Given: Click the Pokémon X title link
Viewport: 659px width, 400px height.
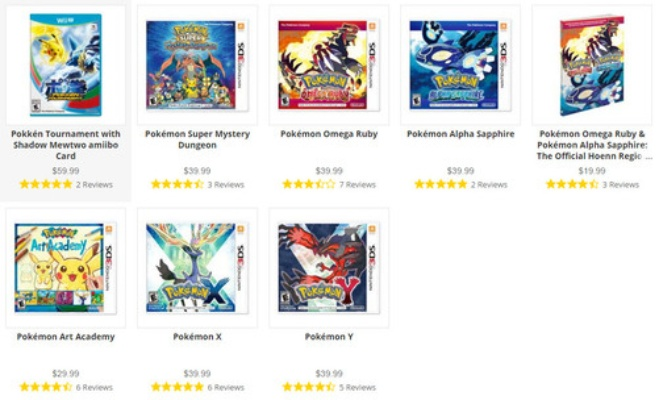Looking at the screenshot, I should pyautogui.click(x=197, y=337).
